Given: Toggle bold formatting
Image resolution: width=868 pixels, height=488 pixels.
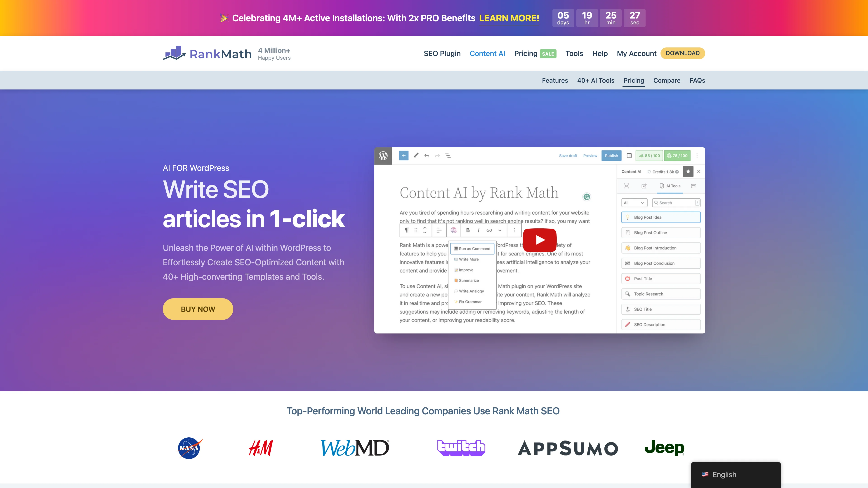Looking at the screenshot, I should [468, 230].
